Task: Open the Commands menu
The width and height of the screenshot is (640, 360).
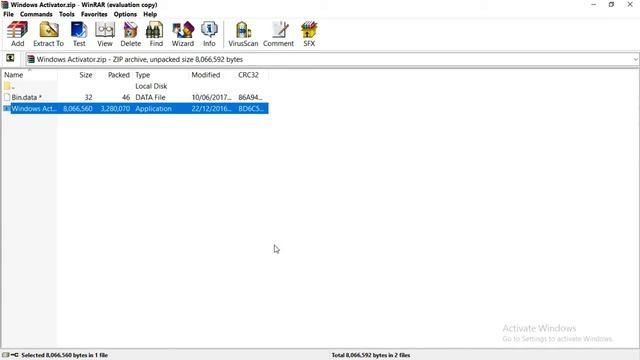Action: (36, 14)
